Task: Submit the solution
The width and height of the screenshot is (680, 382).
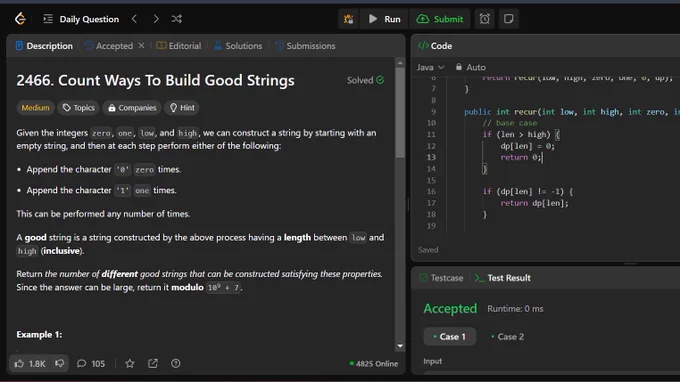Action: tap(440, 19)
